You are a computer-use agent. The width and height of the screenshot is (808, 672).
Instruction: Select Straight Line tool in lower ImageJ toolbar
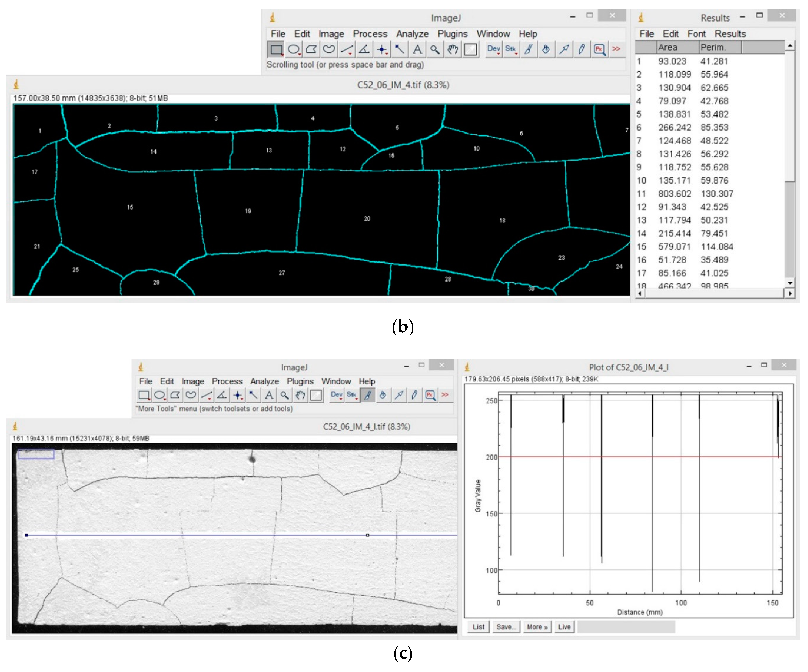pyautogui.click(x=207, y=395)
